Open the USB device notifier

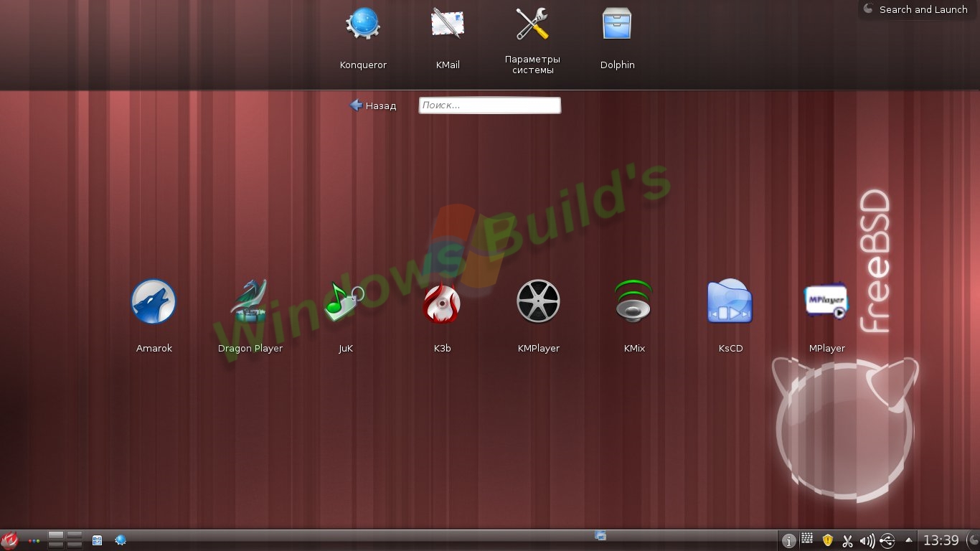coord(887,540)
